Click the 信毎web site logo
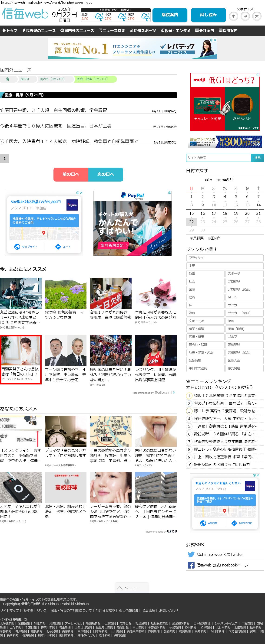The height and width of the screenshot is (644, 265). [25, 14]
